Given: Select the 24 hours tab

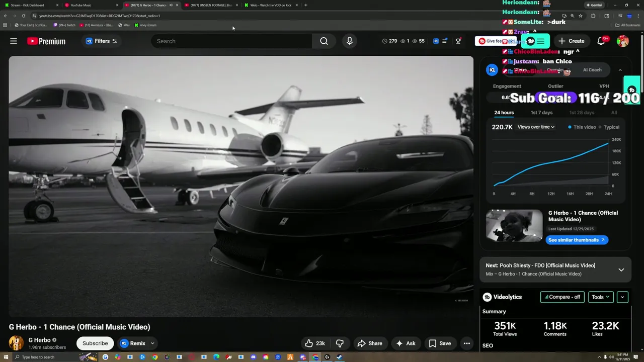Looking at the screenshot, I should 504,113.
